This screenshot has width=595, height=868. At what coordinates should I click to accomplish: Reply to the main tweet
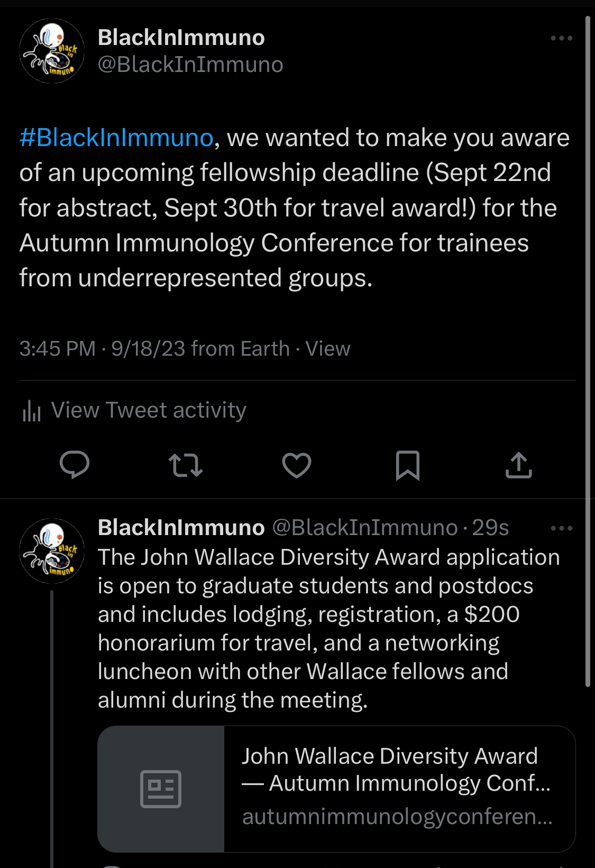point(75,465)
